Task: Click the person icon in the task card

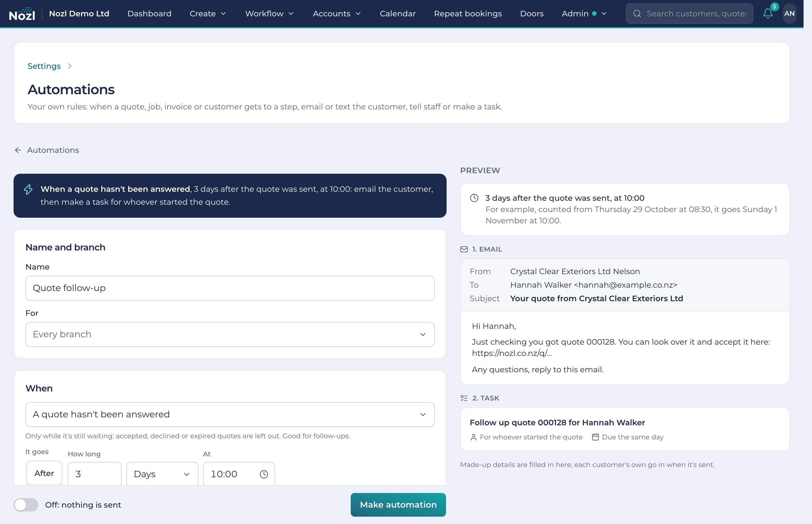Action: [x=473, y=437]
